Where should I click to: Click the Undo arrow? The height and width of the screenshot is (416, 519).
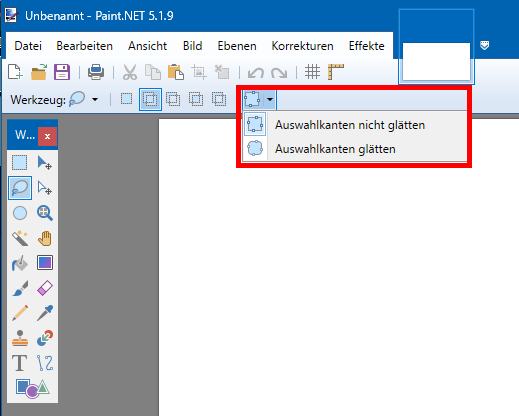coord(256,73)
